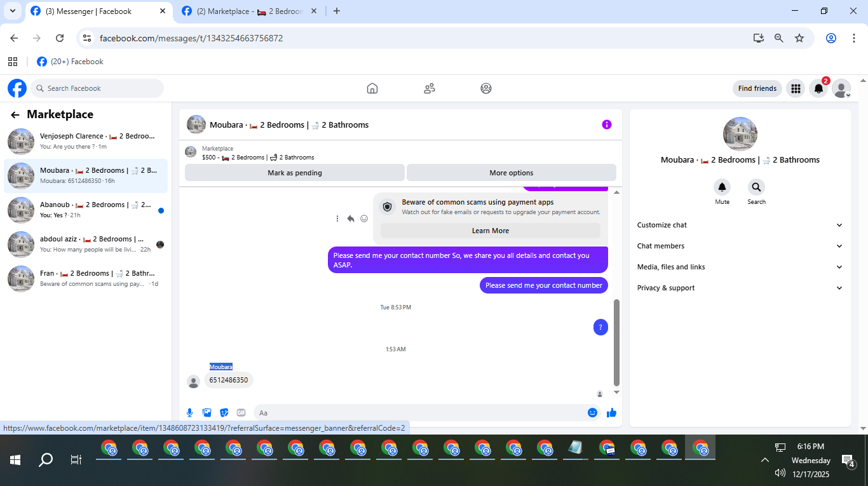Click the Please send me your contact number bubble
Viewport: 868px width, 486px height.
pos(544,285)
